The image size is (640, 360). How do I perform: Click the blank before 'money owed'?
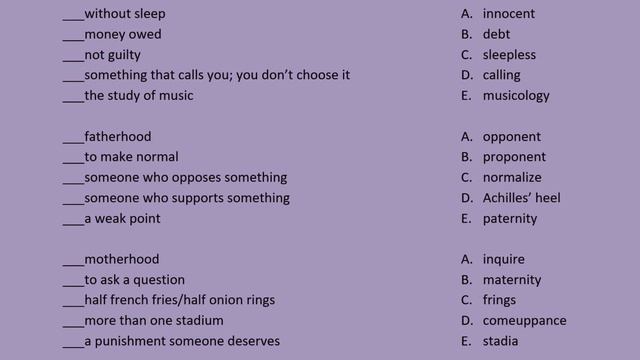pos(73,39)
